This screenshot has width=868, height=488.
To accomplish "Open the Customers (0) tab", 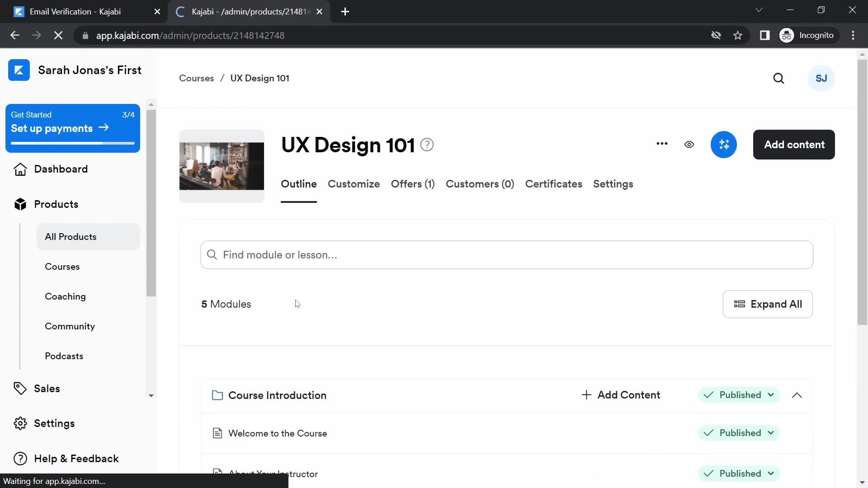I will [x=480, y=184].
